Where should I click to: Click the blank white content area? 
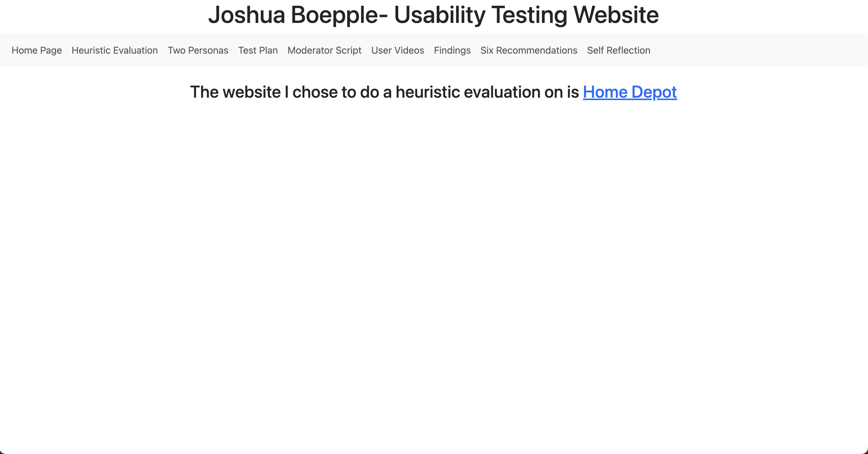(x=434, y=236)
